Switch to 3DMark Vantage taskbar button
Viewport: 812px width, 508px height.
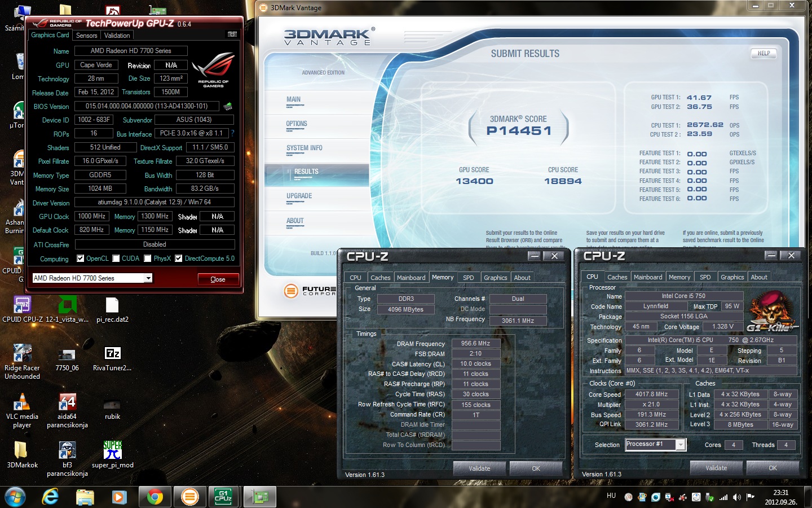(x=190, y=497)
